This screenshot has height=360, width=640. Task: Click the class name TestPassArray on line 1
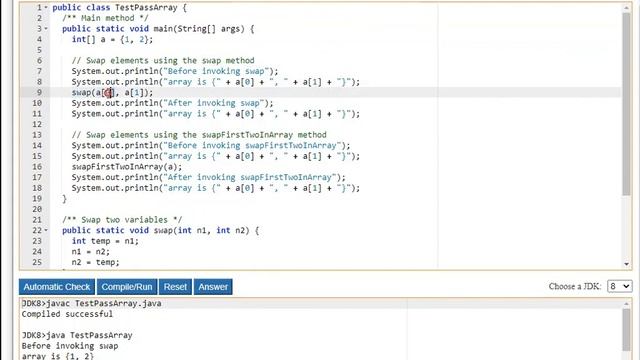(x=146, y=8)
